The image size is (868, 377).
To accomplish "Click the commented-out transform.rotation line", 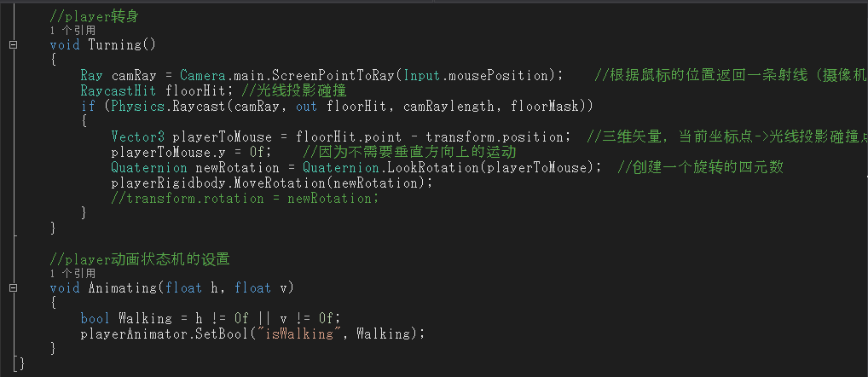I will pyautogui.click(x=245, y=198).
